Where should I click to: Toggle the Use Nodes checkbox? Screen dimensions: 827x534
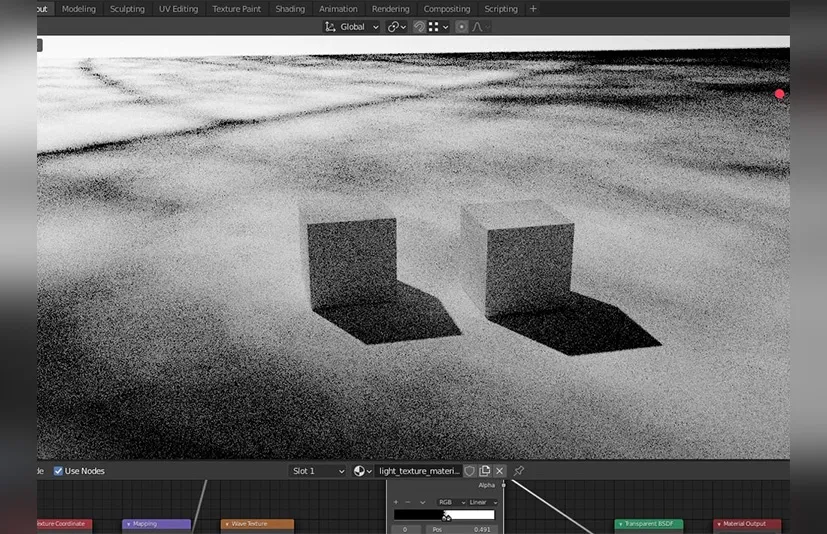[58, 471]
